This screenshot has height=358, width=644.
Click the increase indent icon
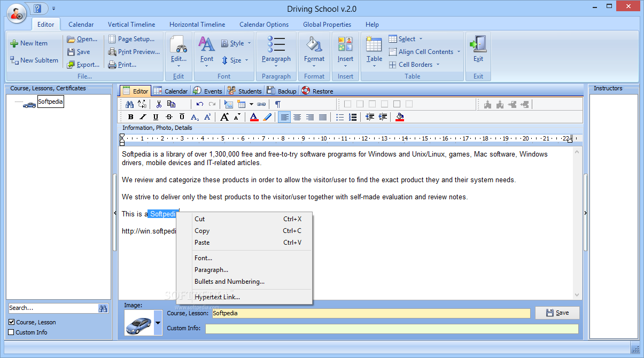point(383,117)
